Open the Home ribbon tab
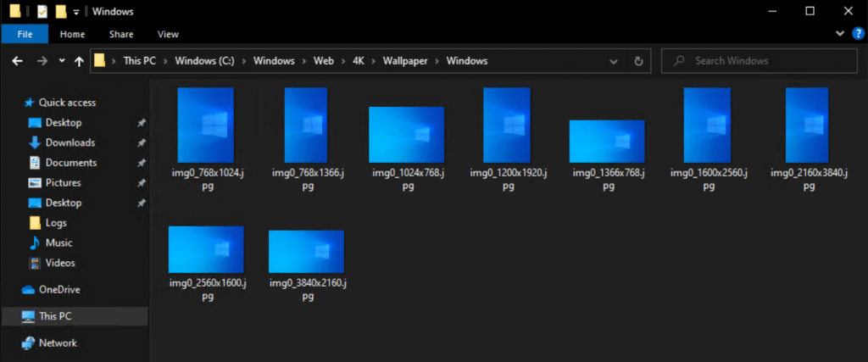 click(x=73, y=34)
